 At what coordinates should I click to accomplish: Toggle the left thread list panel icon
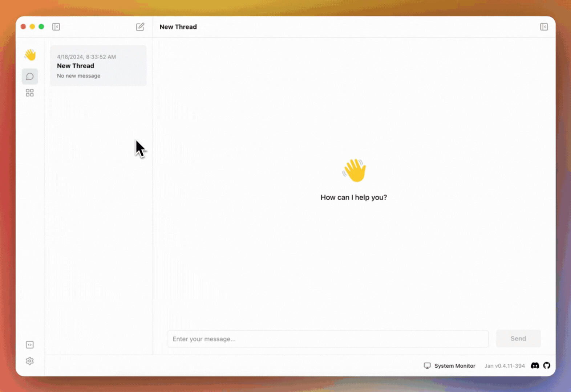(x=56, y=27)
